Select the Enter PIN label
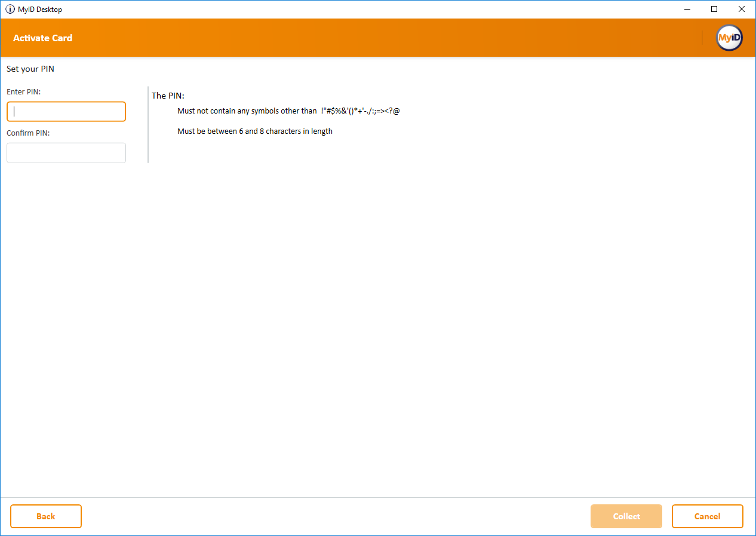756x536 pixels. pos(23,91)
